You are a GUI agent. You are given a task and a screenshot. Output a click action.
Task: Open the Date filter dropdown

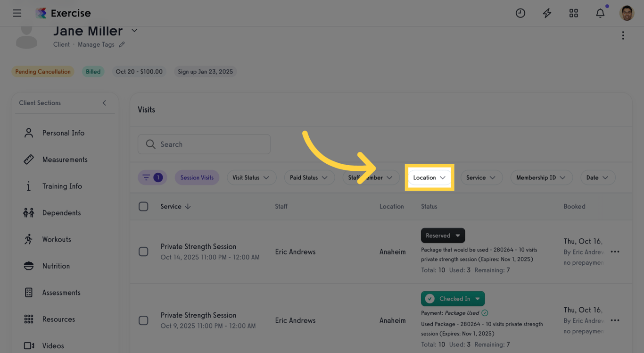[598, 177]
